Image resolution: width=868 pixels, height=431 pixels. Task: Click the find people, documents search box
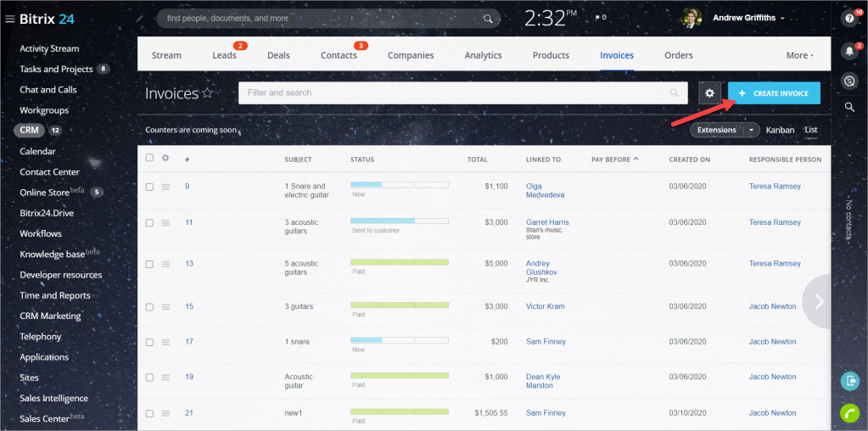click(x=328, y=19)
